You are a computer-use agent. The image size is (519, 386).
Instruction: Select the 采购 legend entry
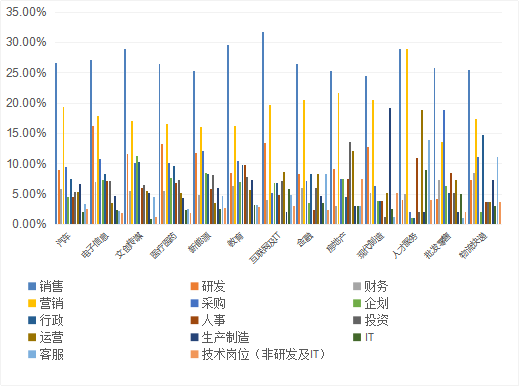(208, 303)
